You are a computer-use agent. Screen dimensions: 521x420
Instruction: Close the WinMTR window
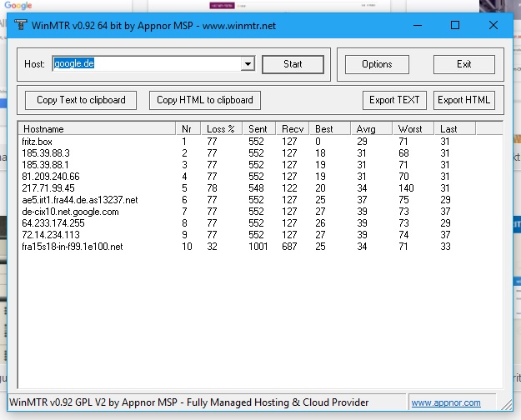pos(493,25)
